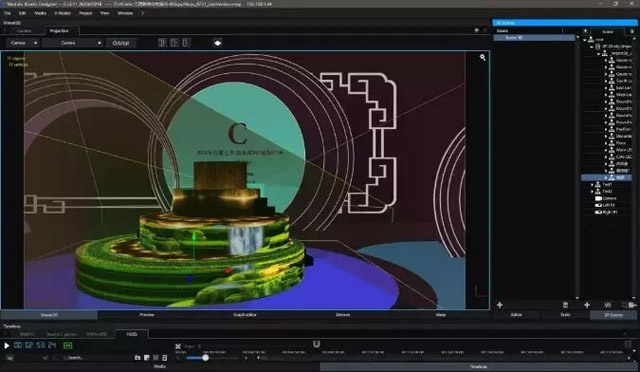The height and width of the screenshot is (372, 640).
Task: Start timeline playback
Action: (x=7, y=345)
